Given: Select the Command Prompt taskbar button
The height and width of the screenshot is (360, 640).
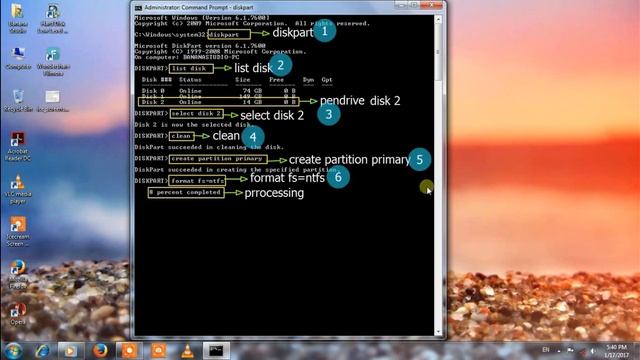Looking at the screenshot, I should coord(216,351).
